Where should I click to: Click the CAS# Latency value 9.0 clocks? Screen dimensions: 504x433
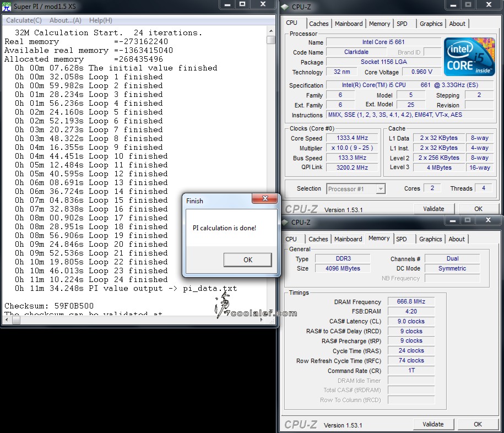tap(411, 322)
